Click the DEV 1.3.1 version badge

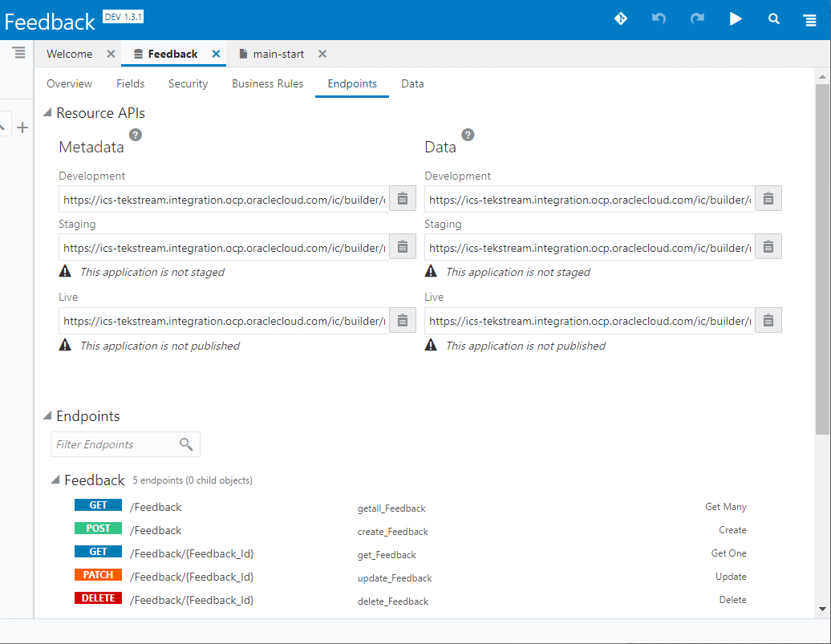point(123,17)
